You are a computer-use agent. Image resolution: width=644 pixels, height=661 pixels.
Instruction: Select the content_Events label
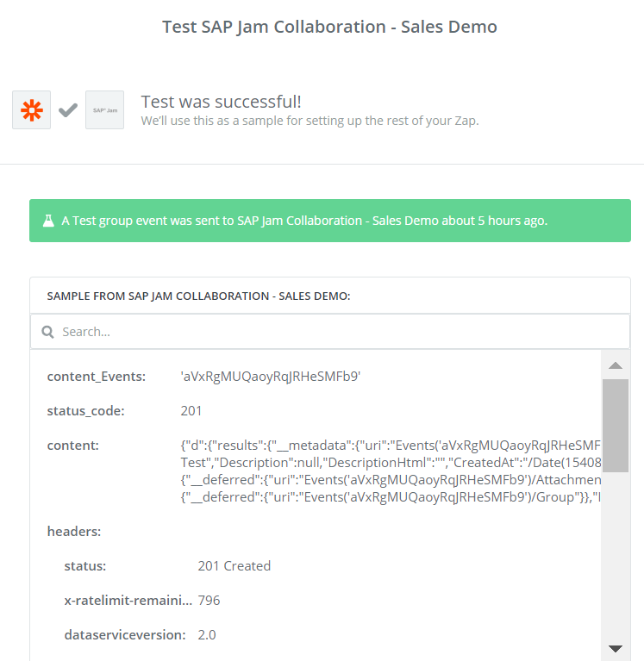pyautogui.click(x=97, y=377)
